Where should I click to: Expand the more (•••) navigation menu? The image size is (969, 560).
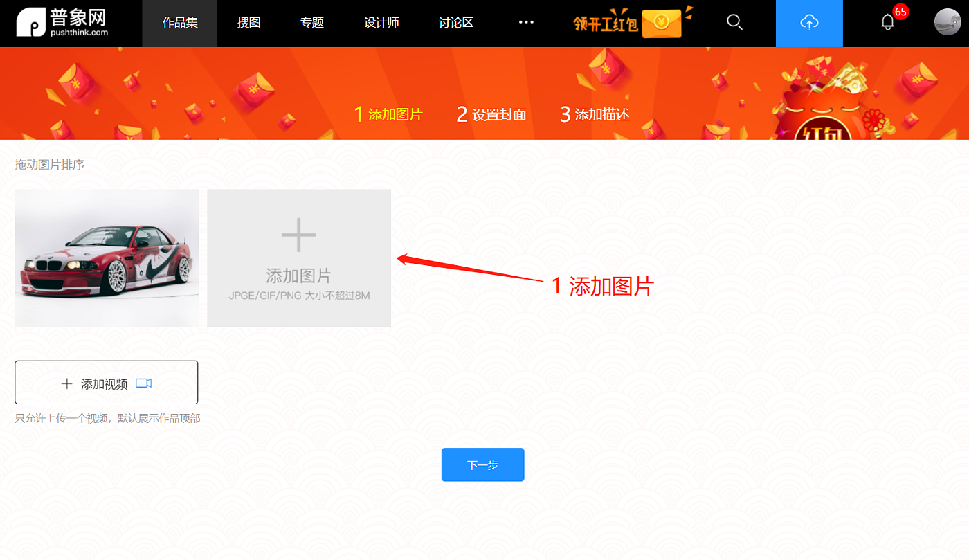(526, 23)
